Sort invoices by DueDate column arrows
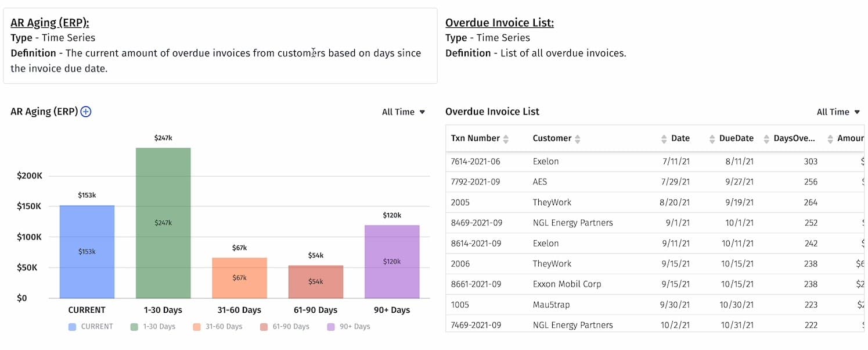 pyautogui.click(x=711, y=138)
